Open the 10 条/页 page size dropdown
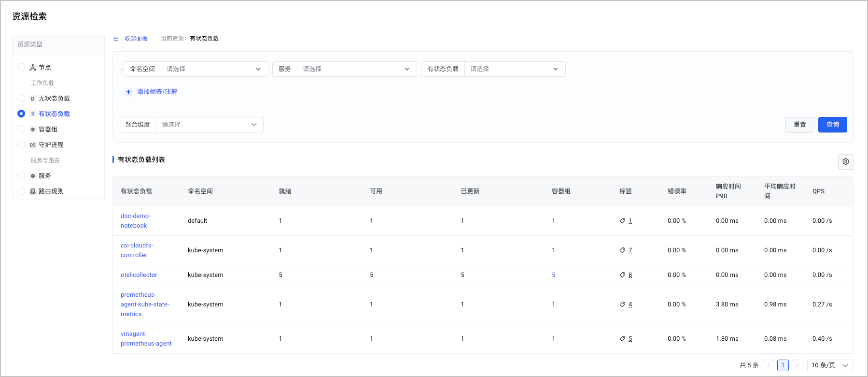Image resolution: width=868 pixels, height=377 pixels. (830, 365)
